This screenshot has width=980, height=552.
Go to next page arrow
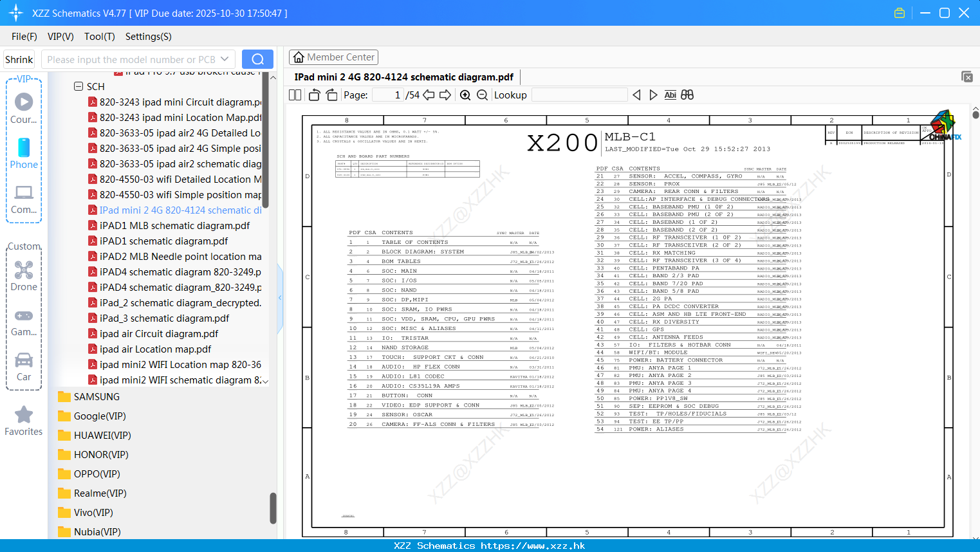click(445, 95)
